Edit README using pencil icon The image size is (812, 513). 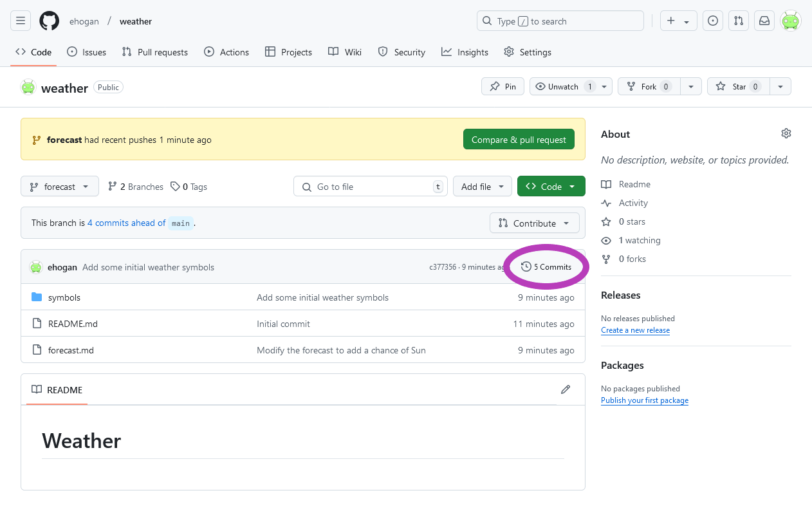tap(566, 389)
